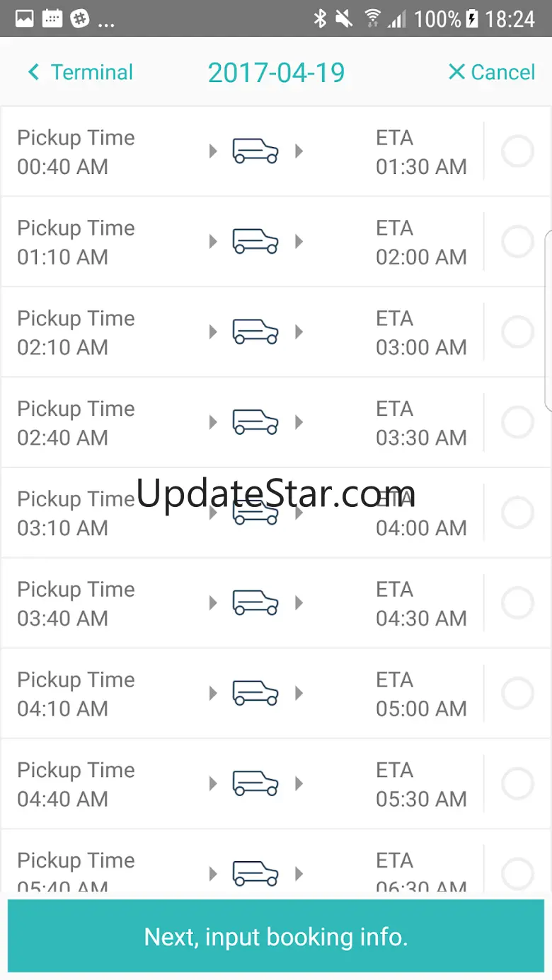
Task: Tap the back chevron next to Terminal
Action: (x=33, y=72)
